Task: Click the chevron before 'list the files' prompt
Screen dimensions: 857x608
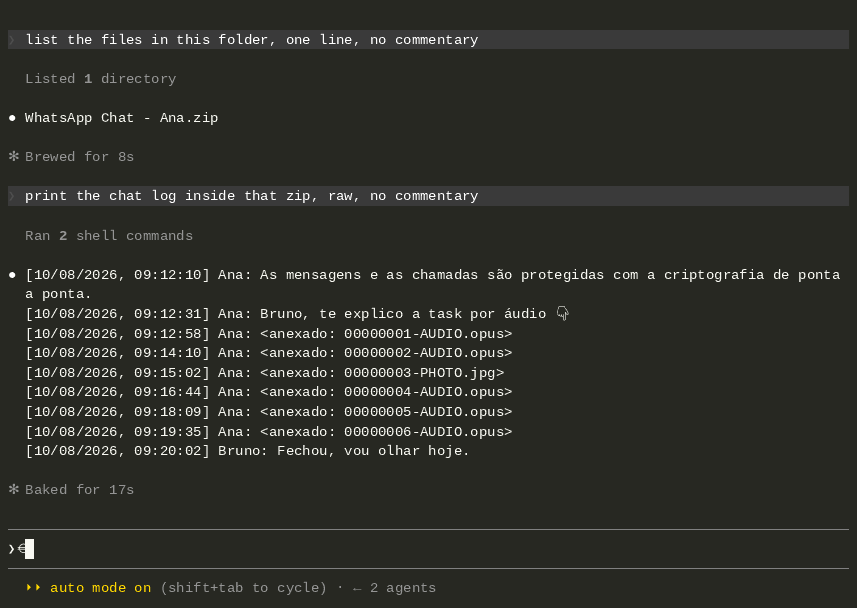Action: pyautogui.click(x=11, y=39)
